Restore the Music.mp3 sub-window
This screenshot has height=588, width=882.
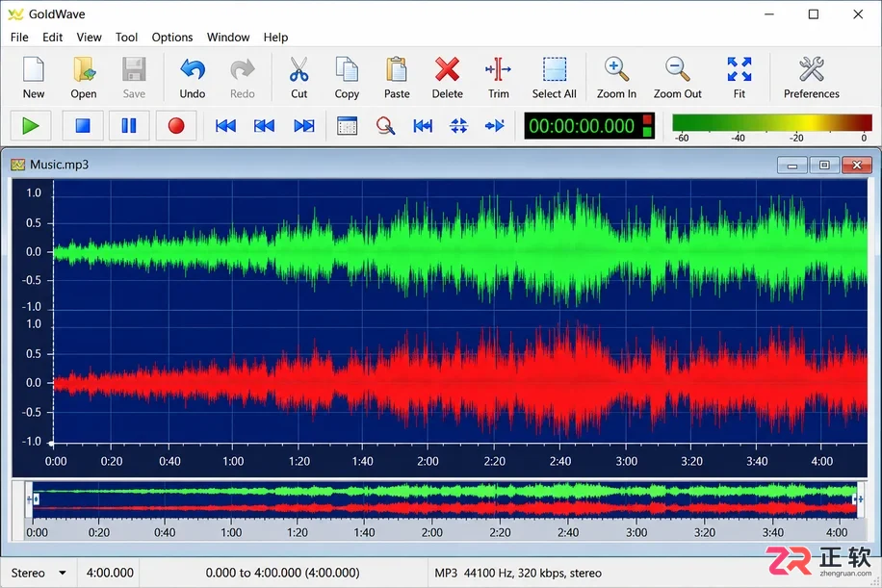tap(824, 165)
